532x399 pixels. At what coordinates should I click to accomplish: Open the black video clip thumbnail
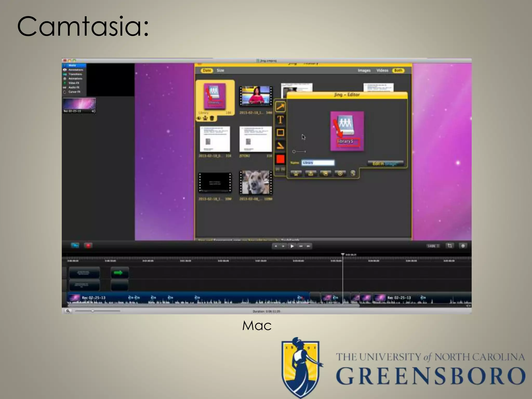coord(215,183)
